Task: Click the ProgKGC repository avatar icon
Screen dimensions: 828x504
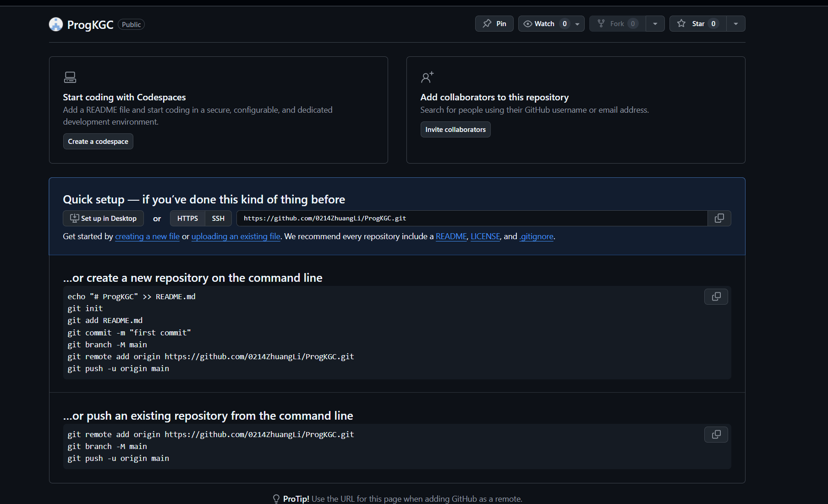Action: tap(56, 24)
